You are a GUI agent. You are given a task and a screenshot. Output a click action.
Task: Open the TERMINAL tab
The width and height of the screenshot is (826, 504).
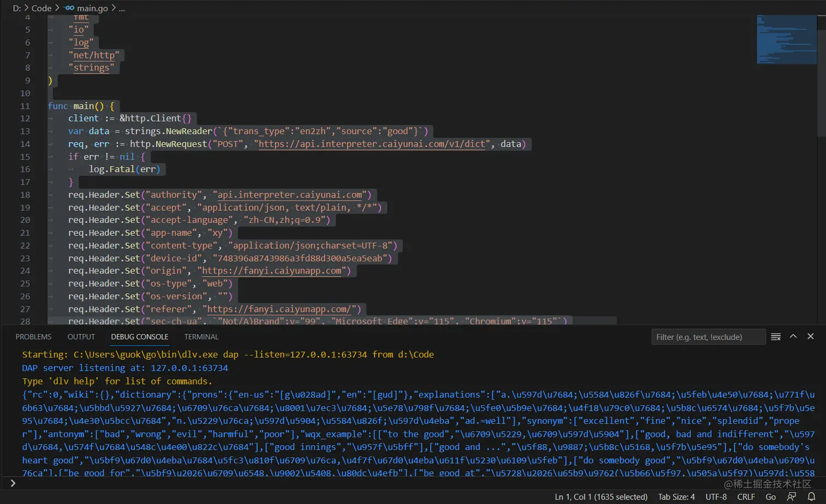tap(201, 337)
